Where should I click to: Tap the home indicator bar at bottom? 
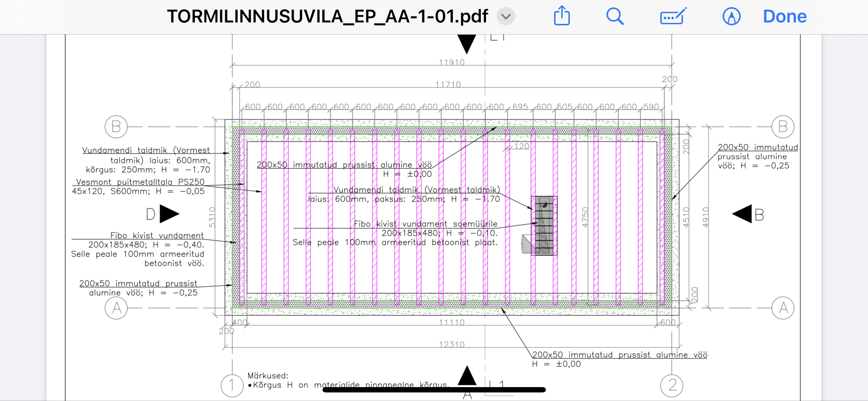tap(434, 390)
